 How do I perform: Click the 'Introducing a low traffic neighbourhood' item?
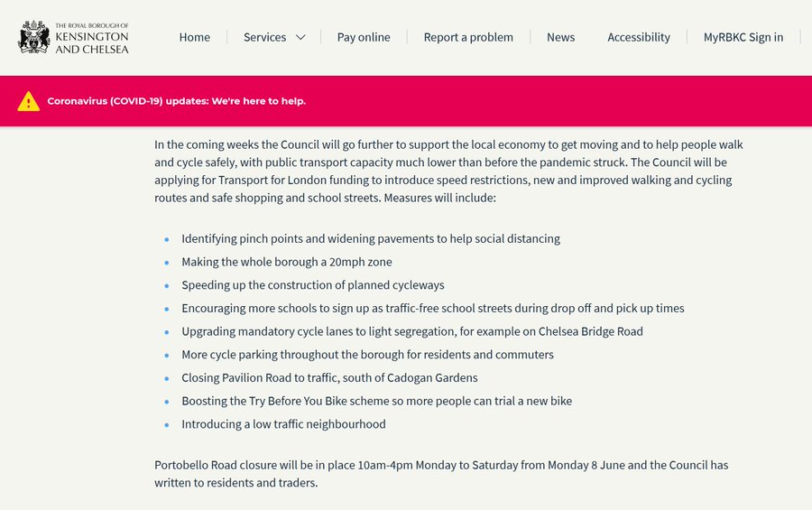[283, 424]
